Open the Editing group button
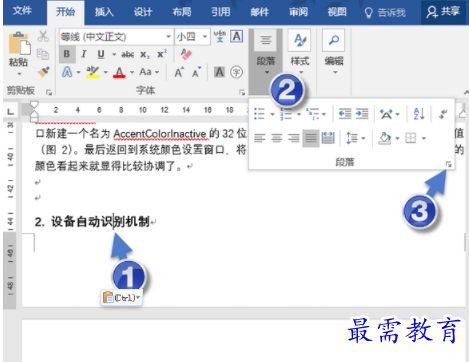Viewport: 469px width, 362px height. click(x=334, y=53)
